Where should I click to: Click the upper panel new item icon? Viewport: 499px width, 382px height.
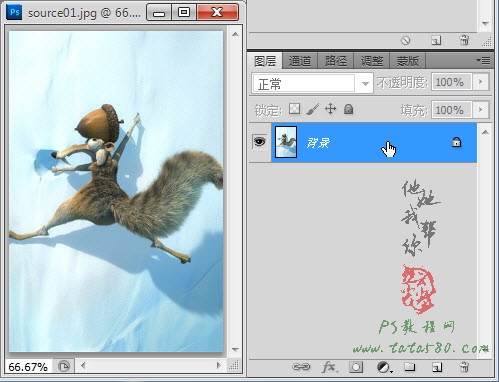(436, 40)
